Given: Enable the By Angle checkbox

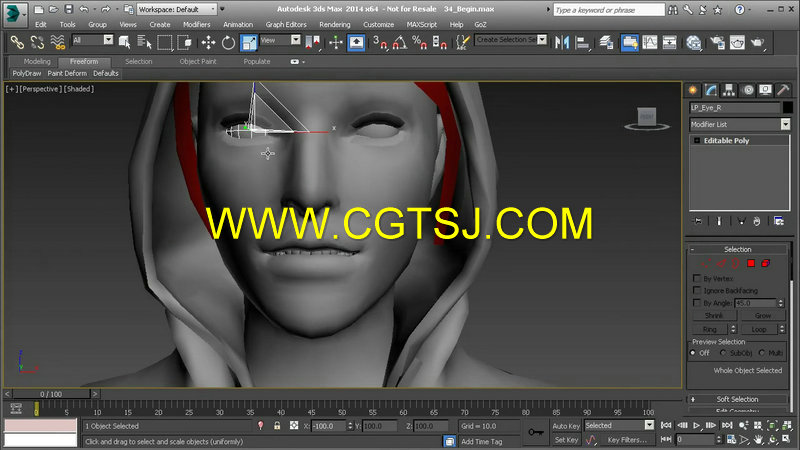Looking at the screenshot, I should tap(697, 303).
